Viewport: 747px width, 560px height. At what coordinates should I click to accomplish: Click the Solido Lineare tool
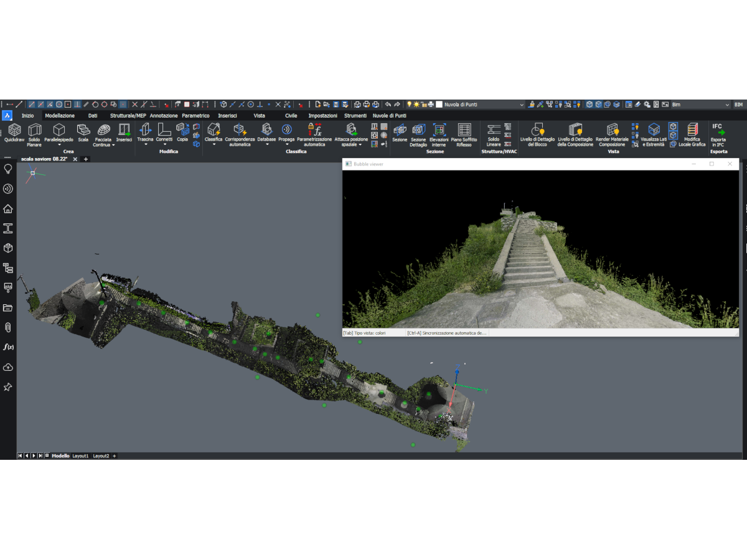(x=494, y=133)
